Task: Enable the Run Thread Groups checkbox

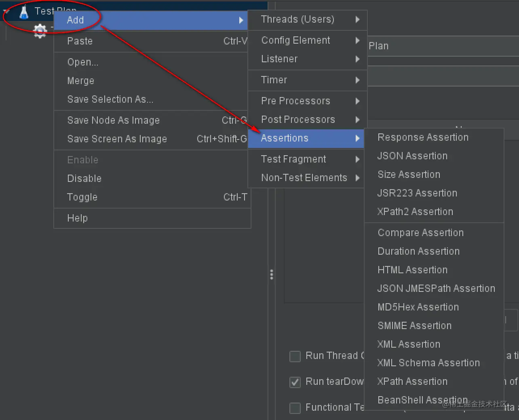Action: coord(295,356)
